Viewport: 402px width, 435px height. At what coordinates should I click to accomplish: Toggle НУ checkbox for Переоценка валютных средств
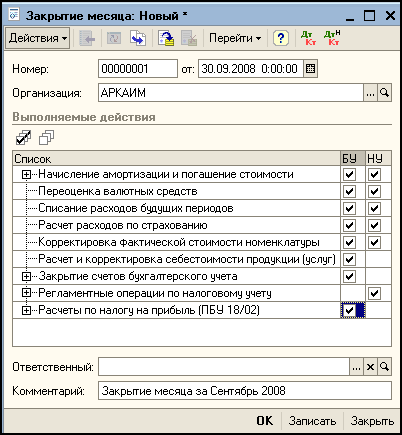(374, 191)
